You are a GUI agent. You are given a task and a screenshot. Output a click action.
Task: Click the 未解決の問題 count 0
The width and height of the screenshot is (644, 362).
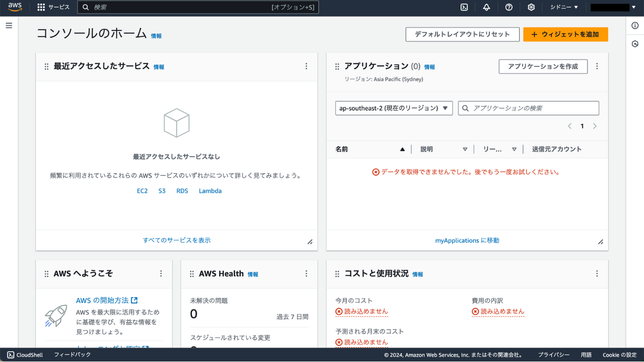[x=194, y=314]
